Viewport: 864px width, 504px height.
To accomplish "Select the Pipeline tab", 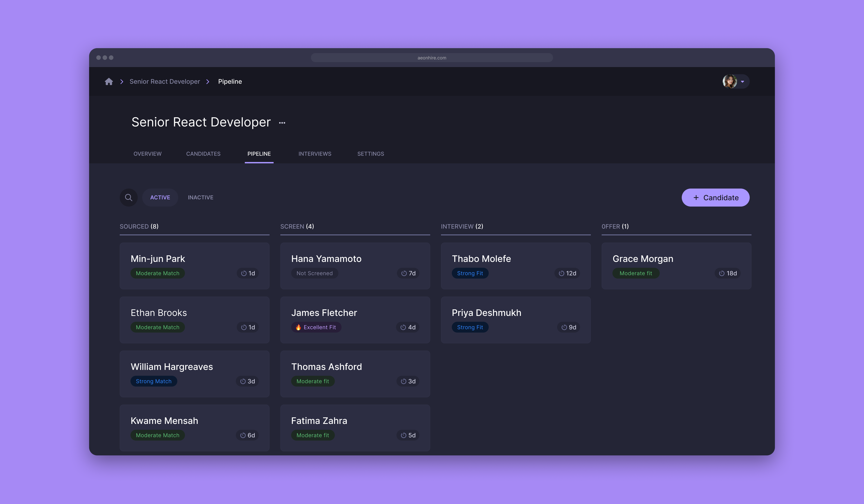I will 259,154.
